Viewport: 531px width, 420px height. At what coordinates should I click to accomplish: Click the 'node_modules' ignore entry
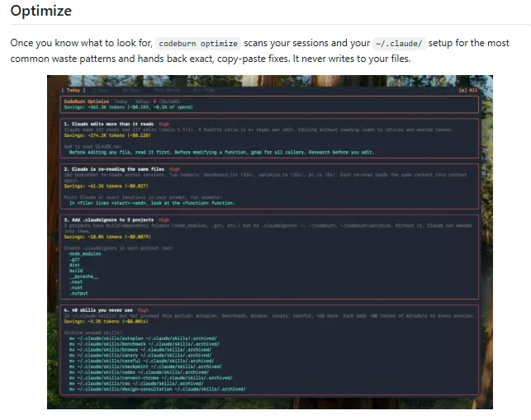[x=85, y=254]
